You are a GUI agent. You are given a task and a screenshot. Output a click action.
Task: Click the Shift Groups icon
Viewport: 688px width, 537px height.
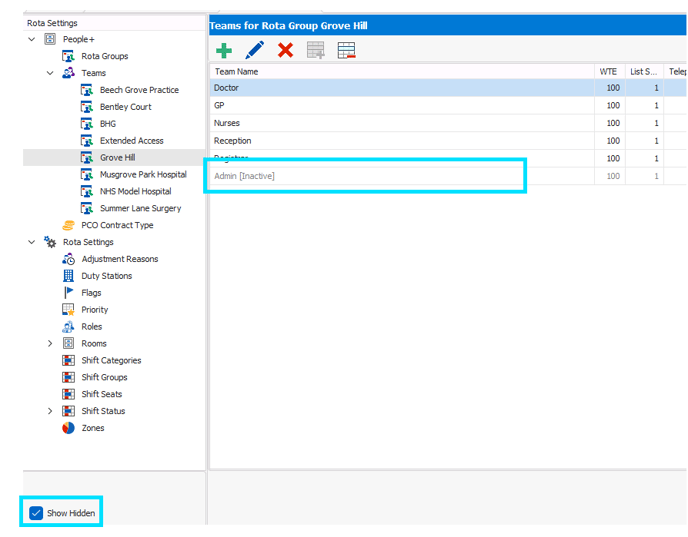click(x=68, y=377)
